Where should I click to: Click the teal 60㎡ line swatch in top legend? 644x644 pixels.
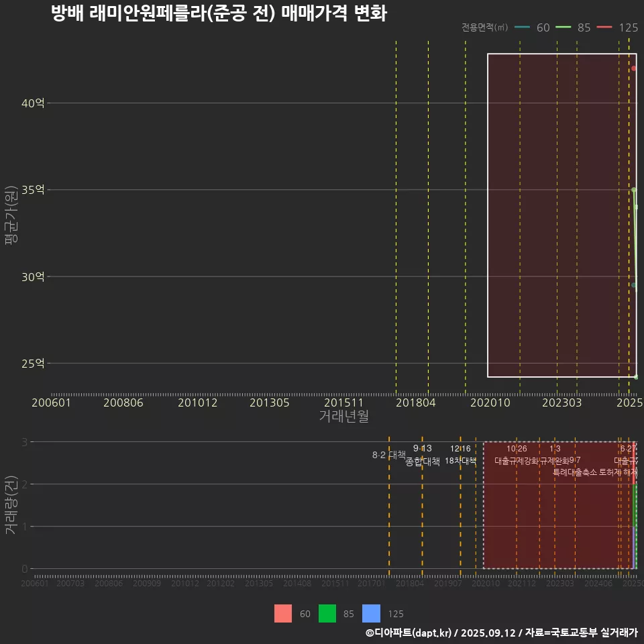522,27
